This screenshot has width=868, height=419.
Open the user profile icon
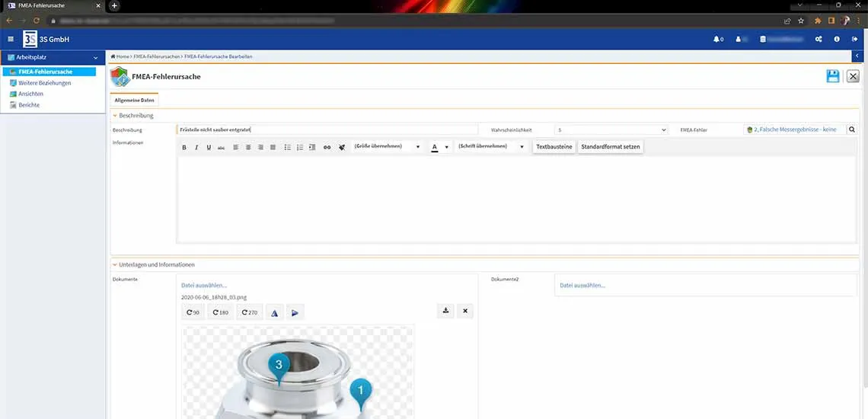[738, 40]
